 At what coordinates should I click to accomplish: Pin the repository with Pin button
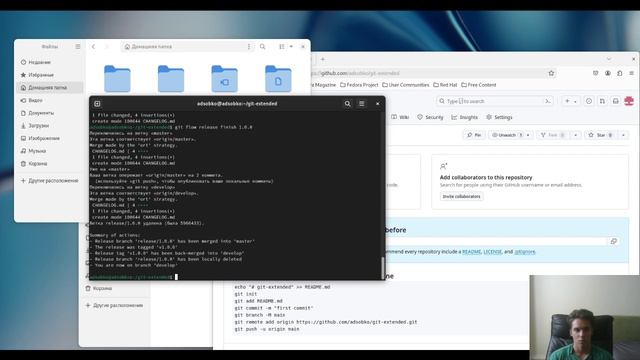click(x=474, y=135)
